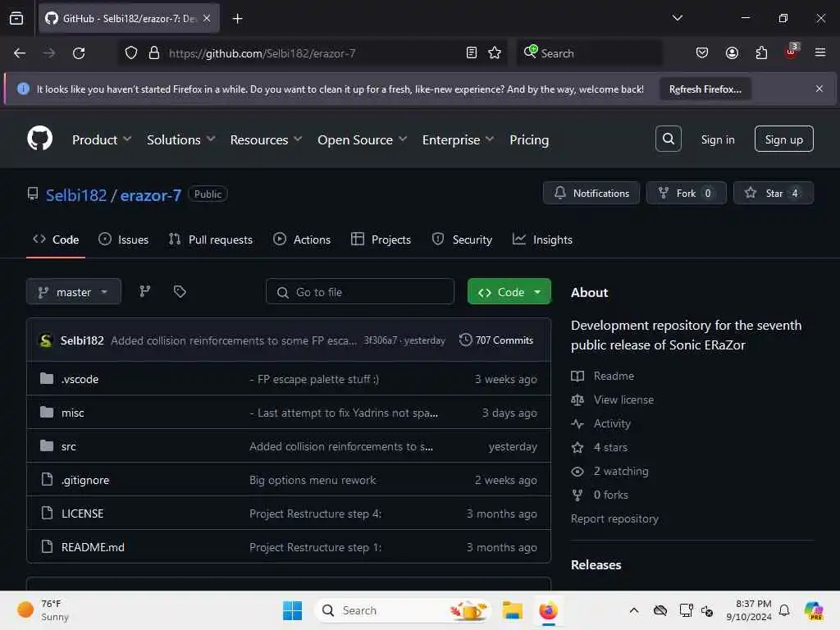Click the Firefox taskbar icon

click(x=548, y=610)
